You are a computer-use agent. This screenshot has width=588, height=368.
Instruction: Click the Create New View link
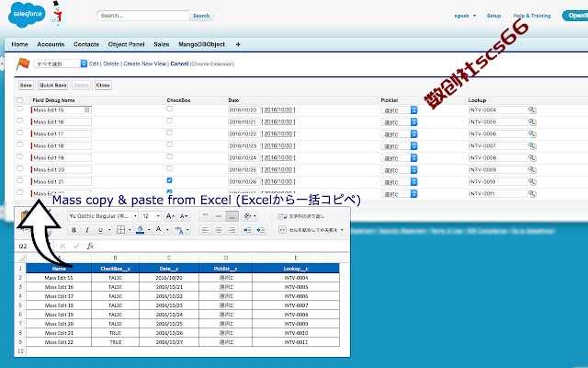(x=145, y=63)
